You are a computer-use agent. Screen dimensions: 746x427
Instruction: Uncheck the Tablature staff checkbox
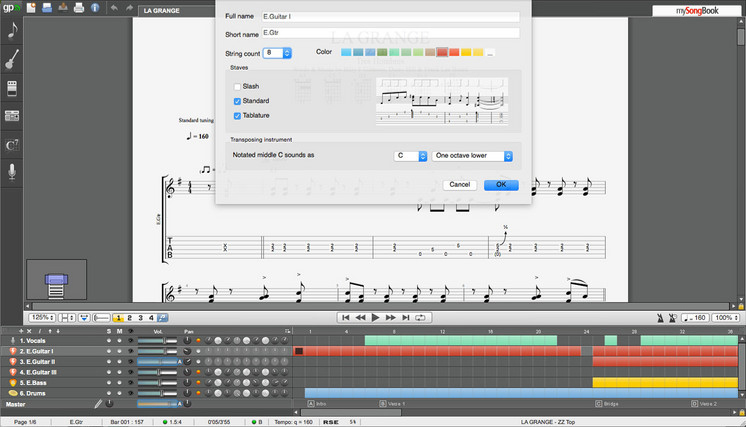tap(237, 116)
